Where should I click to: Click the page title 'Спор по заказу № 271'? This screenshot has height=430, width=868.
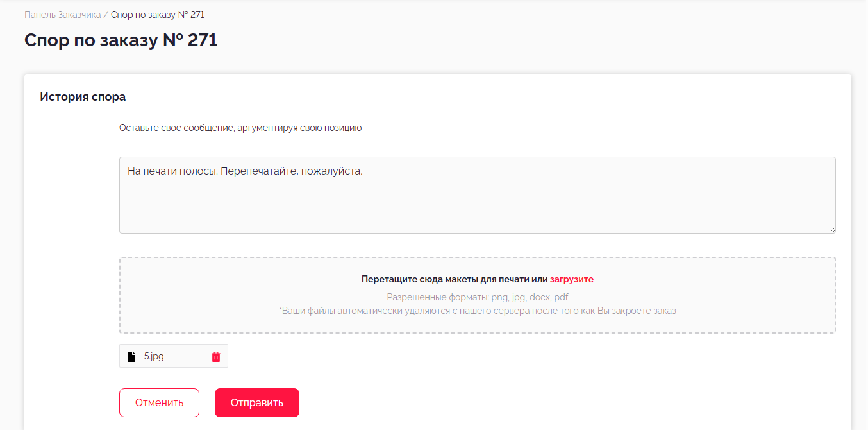tap(121, 40)
